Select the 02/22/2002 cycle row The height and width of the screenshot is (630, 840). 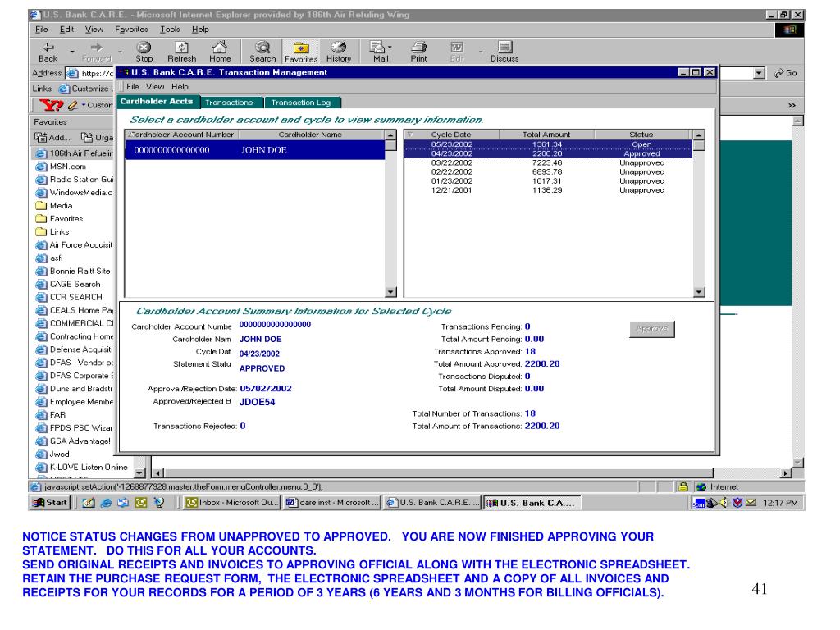[x=548, y=171]
